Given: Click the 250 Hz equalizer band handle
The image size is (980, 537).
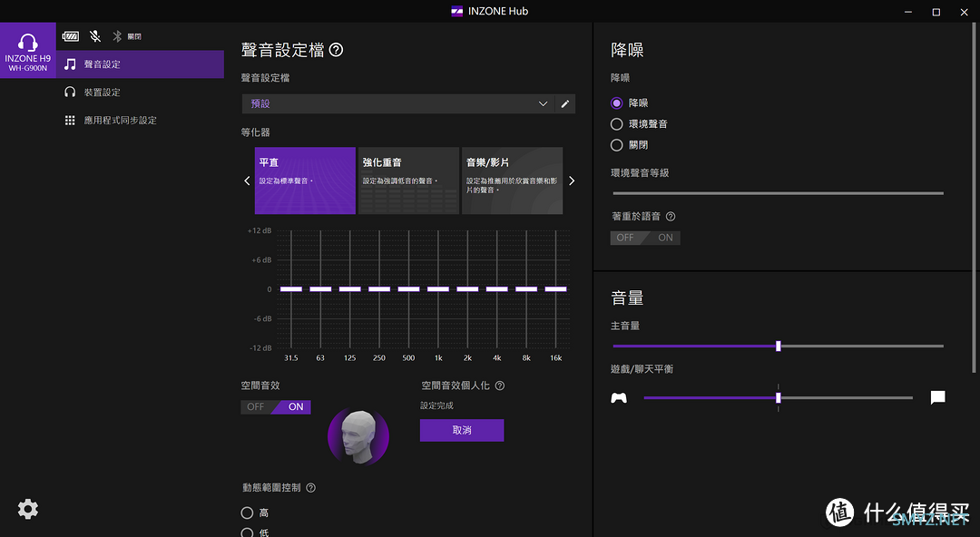Looking at the screenshot, I should (379, 288).
